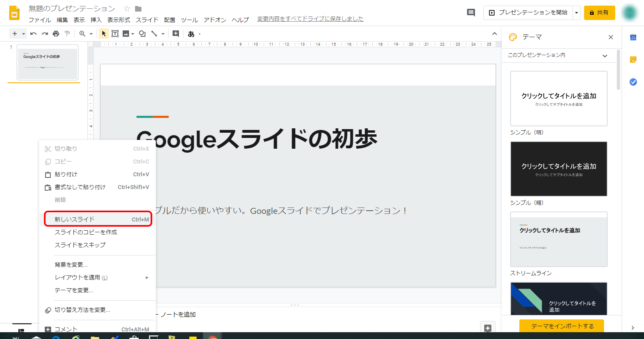
Task: Open the Add-ons menu
Action: click(x=215, y=20)
